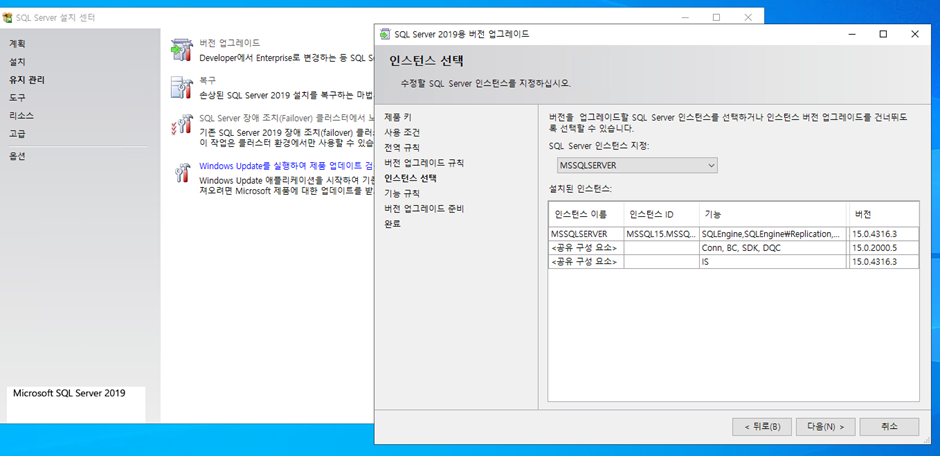Click the Conn, BC, SDK, DQC cell
Screen dimensions: 940x456
[774, 248]
